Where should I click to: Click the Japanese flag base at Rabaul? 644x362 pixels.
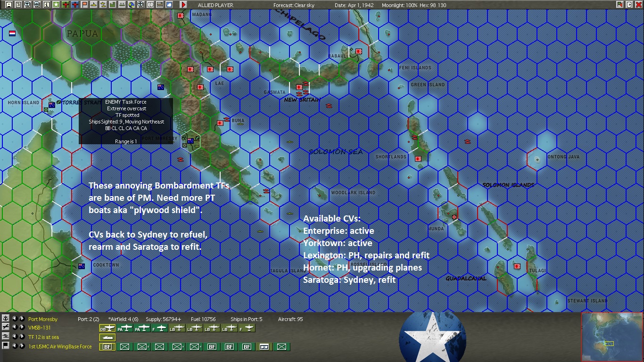click(359, 51)
